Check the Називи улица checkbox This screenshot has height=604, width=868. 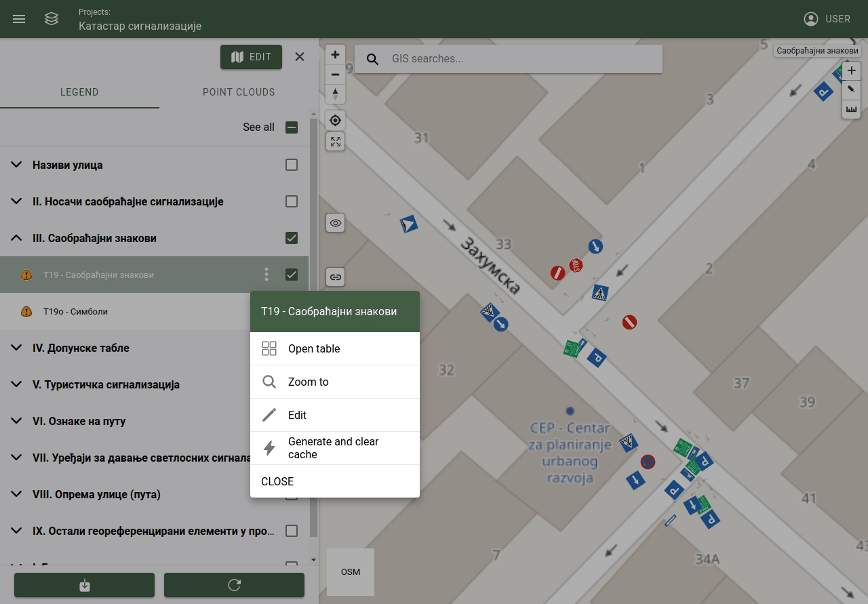click(292, 165)
